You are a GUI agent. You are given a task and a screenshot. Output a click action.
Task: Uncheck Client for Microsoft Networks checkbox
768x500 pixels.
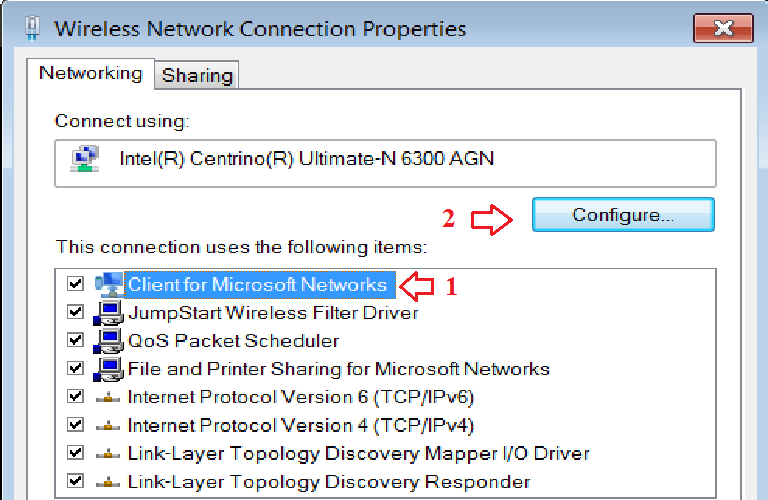tap(74, 285)
